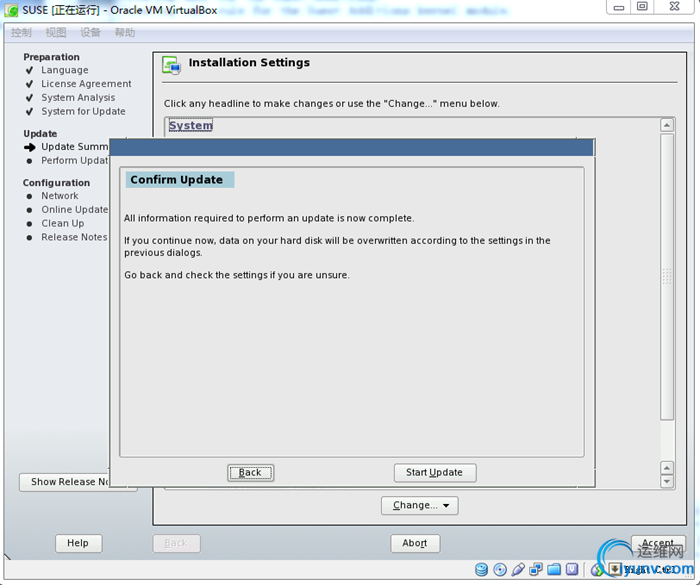Image resolution: width=700 pixels, height=585 pixels.
Task: Click the SUSE VirtualBox title bar icon
Action: pos(11,10)
